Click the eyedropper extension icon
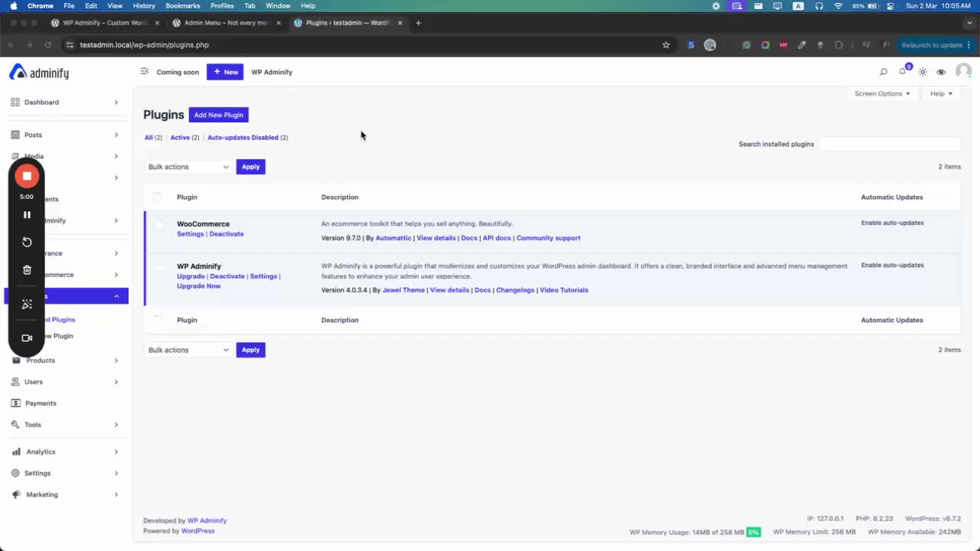The height and width of the screenshot is (551, 980). pyautogui.click(x=802, y=45)
